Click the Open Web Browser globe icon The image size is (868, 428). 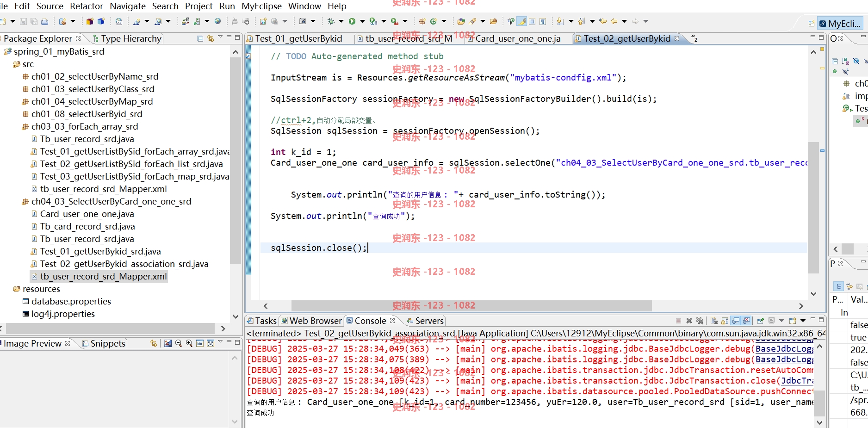[217, 21]
